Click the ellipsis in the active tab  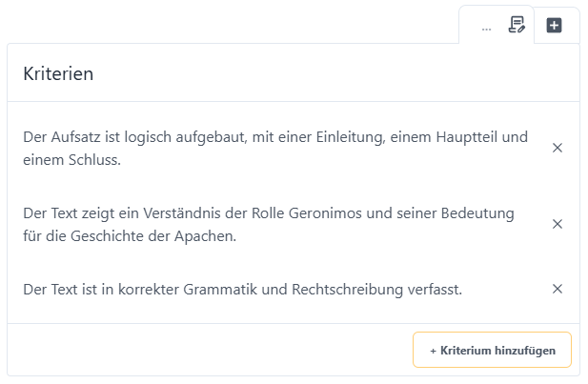pos(486,28)
